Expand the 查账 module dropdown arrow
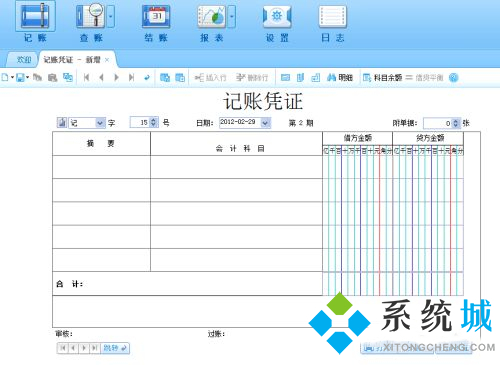The image size is (500, 365). pos(111,16)
